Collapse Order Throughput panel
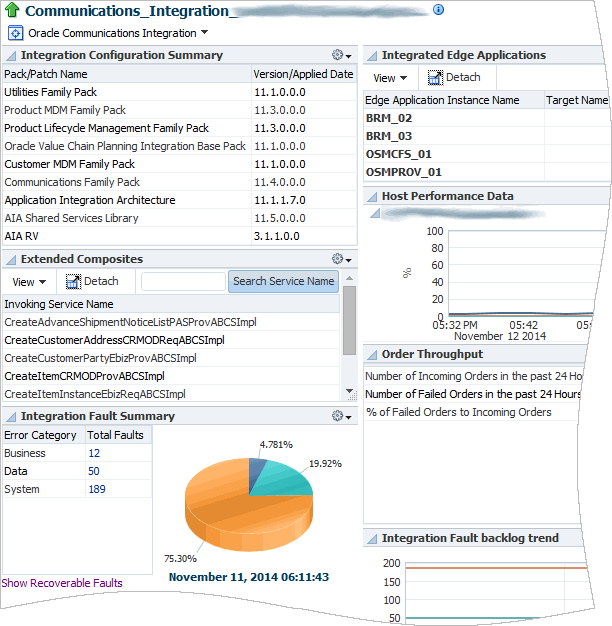 (x=372, y=355)
